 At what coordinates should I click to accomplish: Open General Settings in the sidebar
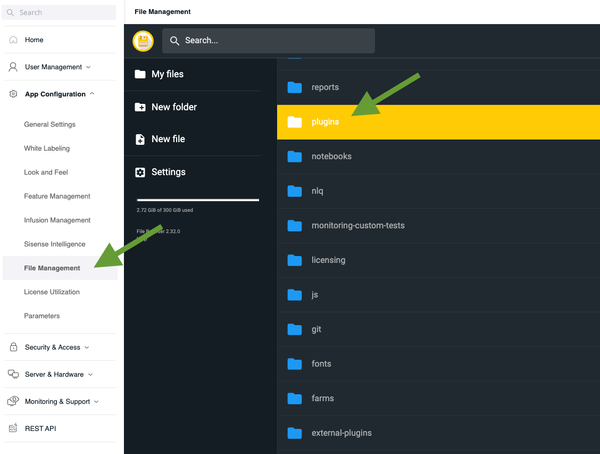(x=50, y=124)
